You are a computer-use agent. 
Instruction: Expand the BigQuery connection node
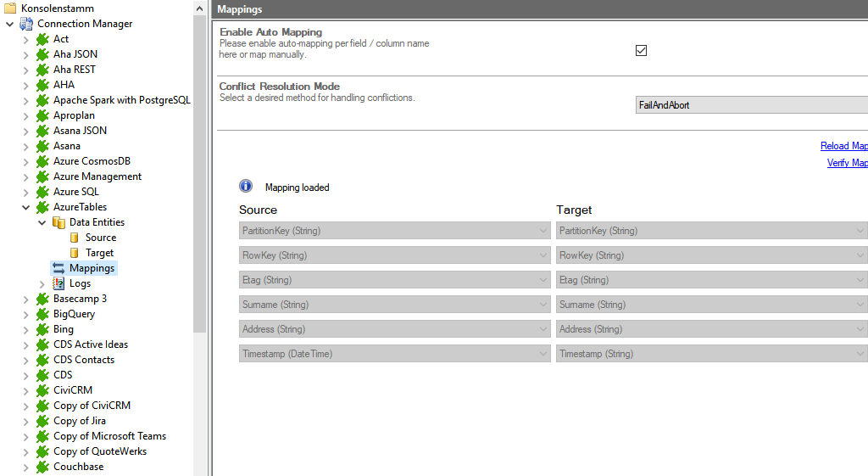[x=26, y=314]
